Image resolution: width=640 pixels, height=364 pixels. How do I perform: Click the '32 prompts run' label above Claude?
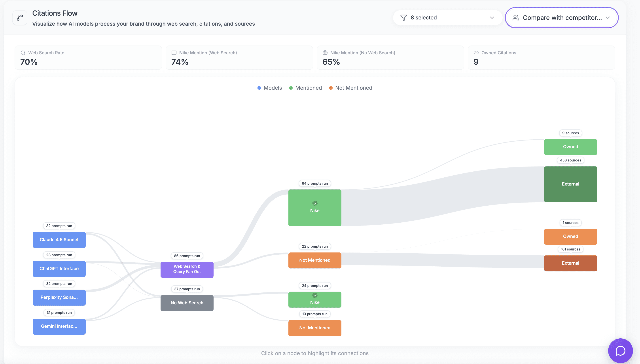point(59,226)
